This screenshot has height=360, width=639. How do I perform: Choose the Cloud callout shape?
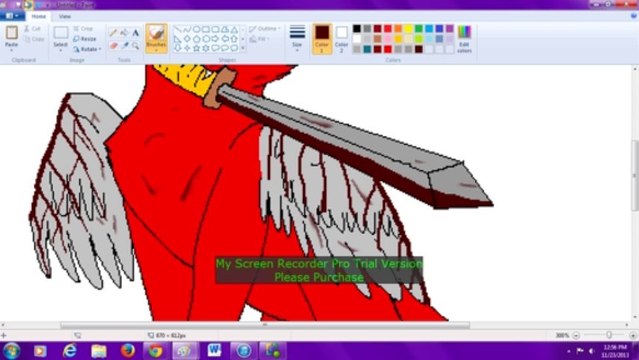click(x=234, y=48)
